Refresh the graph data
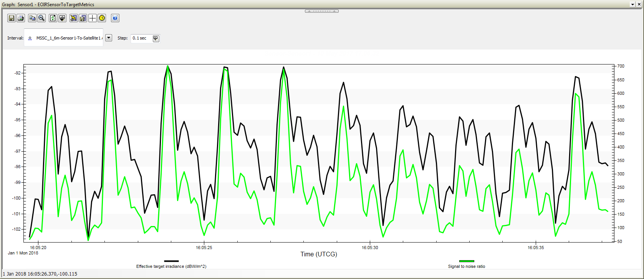This screenshot has height=279, width=644. (53, 18)
